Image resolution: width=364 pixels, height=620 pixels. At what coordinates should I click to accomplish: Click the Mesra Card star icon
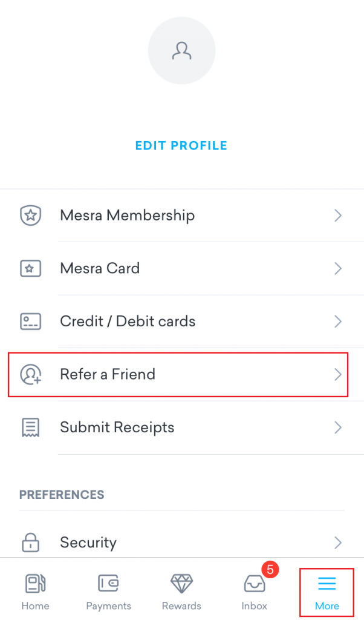pyautogui.click(x=30, y=268)
